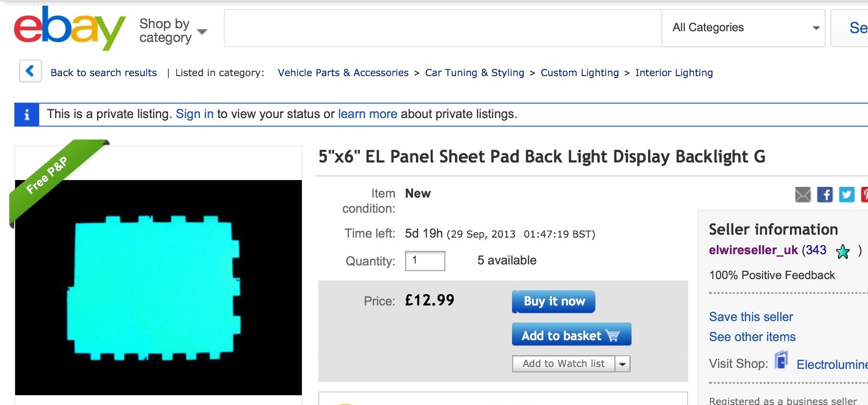
Task: Share listing on Facebook
Action: (825, 195)
